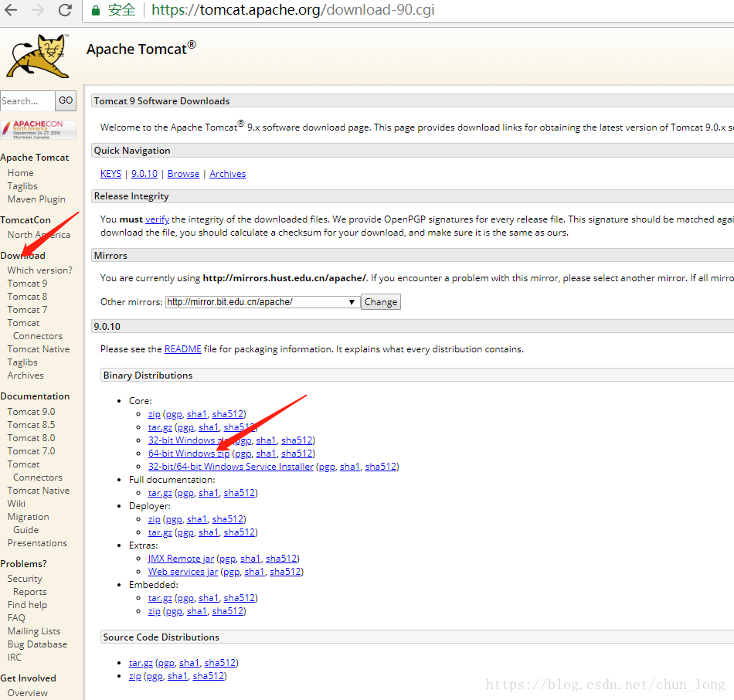The image size is (734, 700).
Task: Reload the page with refresh icon
Action: click(65, 9)
